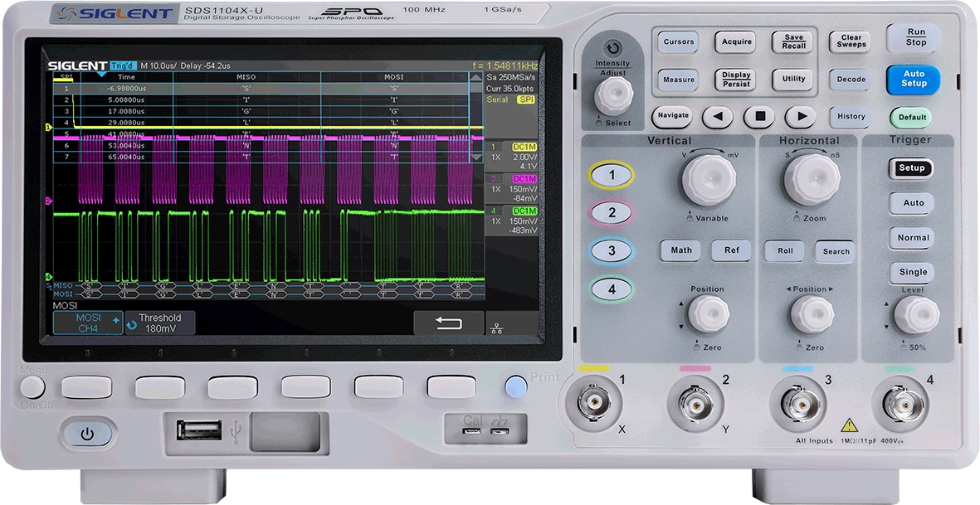
Task: Toggle acquisition with the Run Stop button
Action: (914, 37)
